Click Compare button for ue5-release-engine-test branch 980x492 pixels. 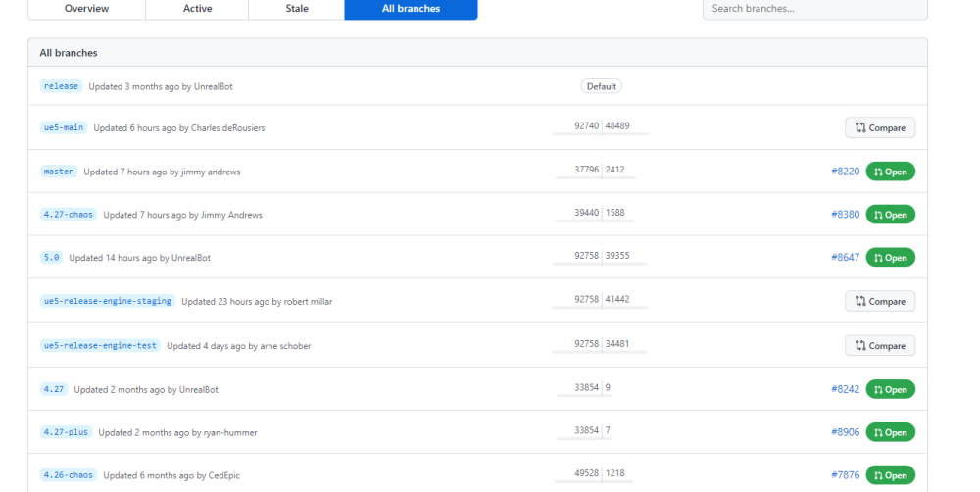pos(880,345)
